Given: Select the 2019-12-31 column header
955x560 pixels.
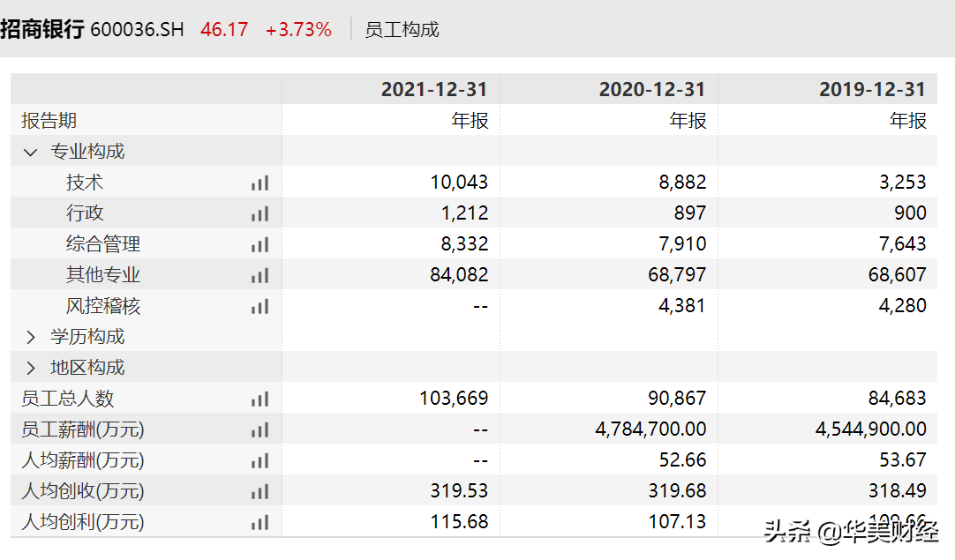Looking at the screenshot, I should tap(872, 89).
